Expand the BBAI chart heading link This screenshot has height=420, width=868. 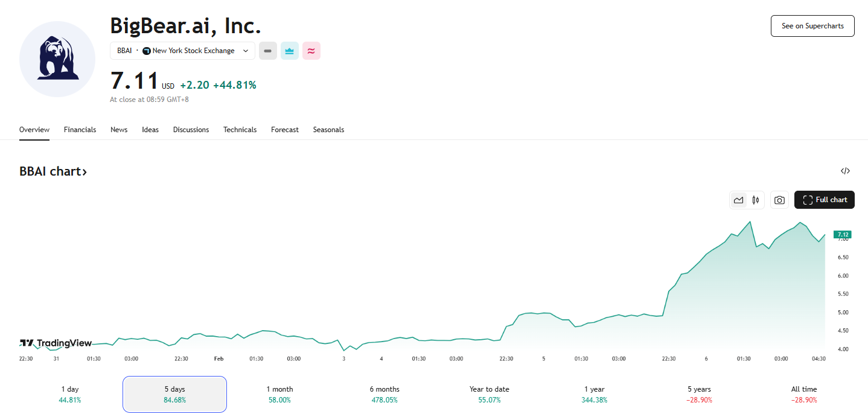click(53, 171)
